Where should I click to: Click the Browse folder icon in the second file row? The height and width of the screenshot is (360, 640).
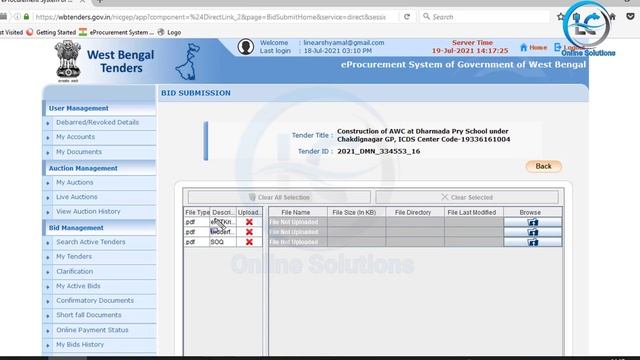533,232
